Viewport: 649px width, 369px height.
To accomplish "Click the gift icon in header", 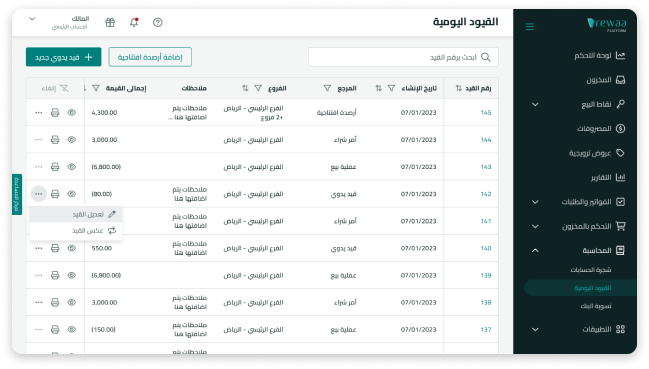I will [x=110, y=22].
